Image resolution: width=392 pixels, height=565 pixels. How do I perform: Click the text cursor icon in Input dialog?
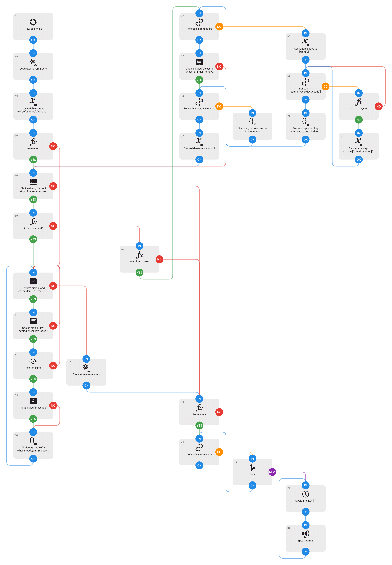coord(33,401)
